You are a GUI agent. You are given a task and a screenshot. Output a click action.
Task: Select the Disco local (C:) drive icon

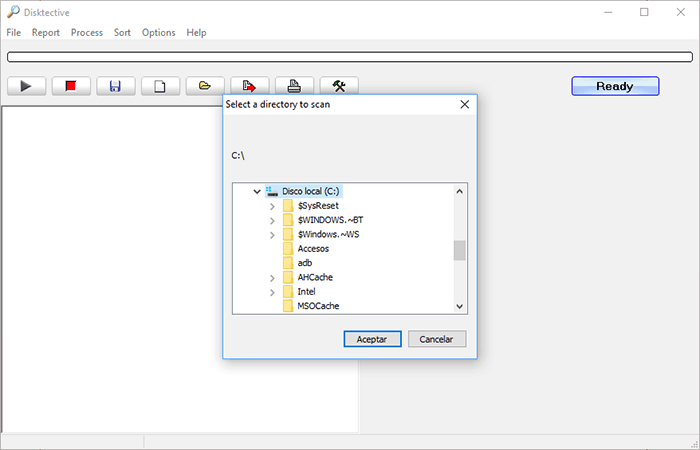(272, 192)
